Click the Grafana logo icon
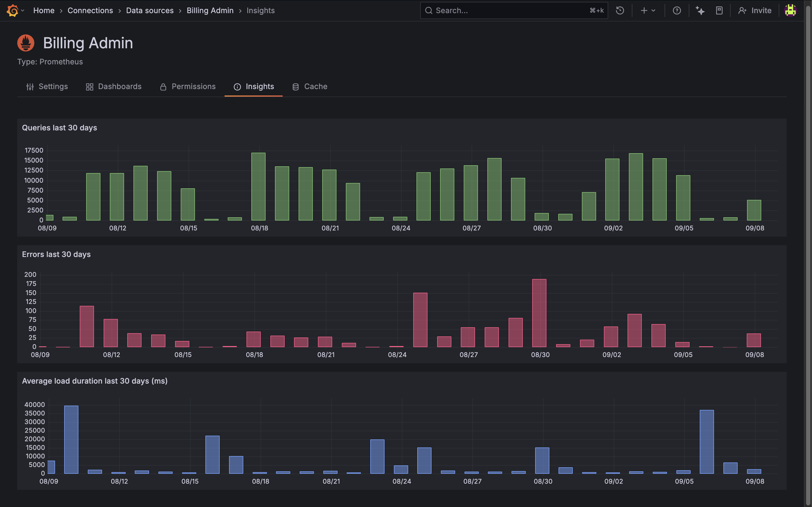 (x=12, y=10)
